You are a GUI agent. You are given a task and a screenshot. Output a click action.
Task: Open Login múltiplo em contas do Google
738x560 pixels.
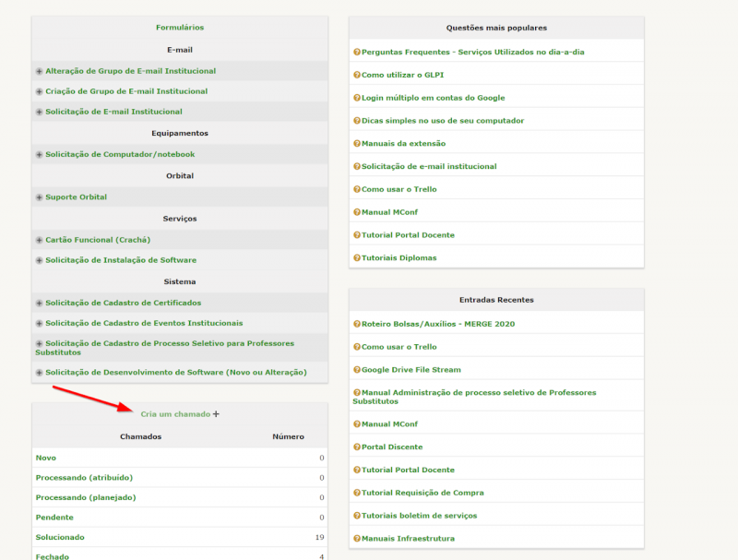coord(433,98)
